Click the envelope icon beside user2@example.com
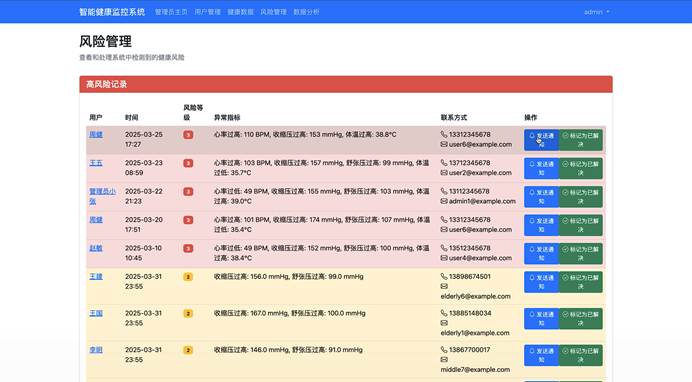Image resolution: width=692 pixels, height=382 pixels. 444,173
